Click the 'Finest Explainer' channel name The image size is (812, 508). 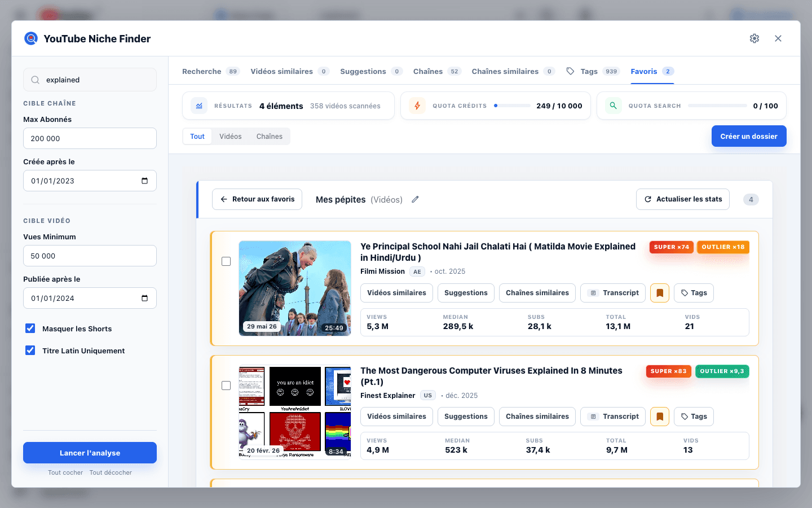[x=387, y=396]
